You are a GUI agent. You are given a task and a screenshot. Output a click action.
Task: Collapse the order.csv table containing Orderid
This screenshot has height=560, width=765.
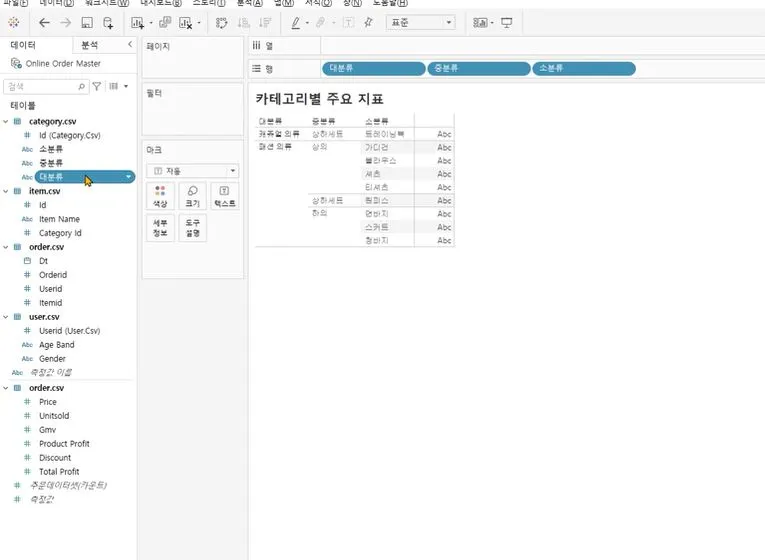(6, 247)
